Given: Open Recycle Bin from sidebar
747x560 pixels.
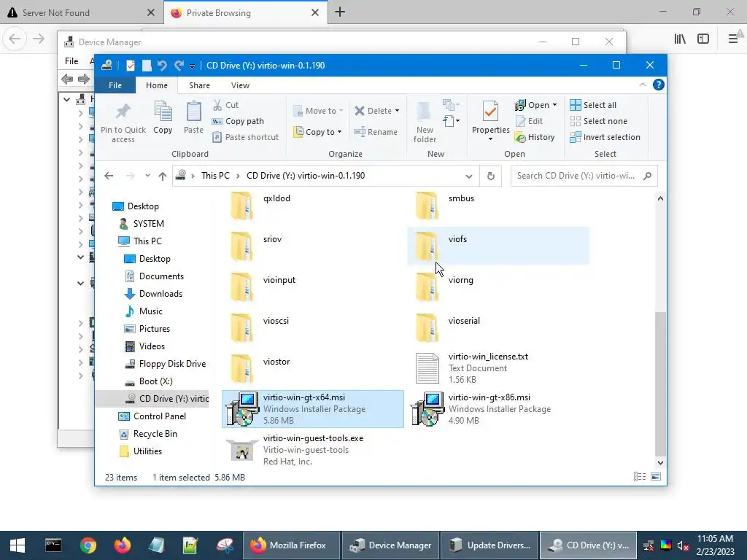Looking at the screenshot, I should tap(155, 434).
